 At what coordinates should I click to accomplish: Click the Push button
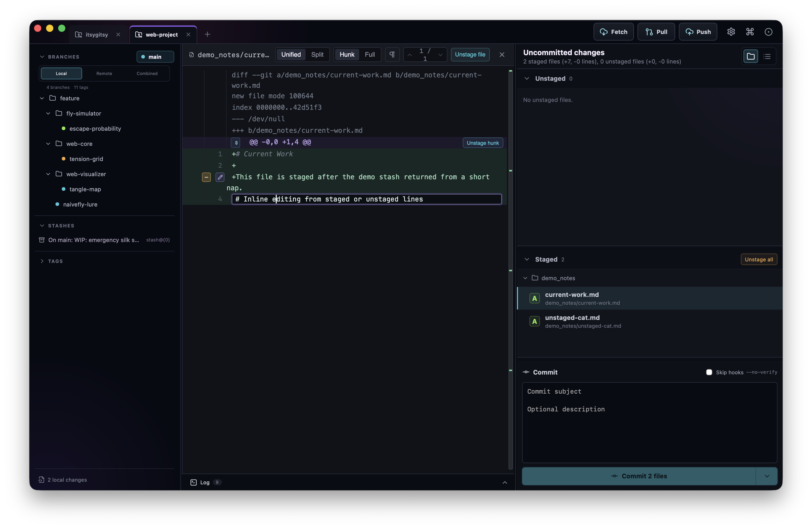(698, 32)
